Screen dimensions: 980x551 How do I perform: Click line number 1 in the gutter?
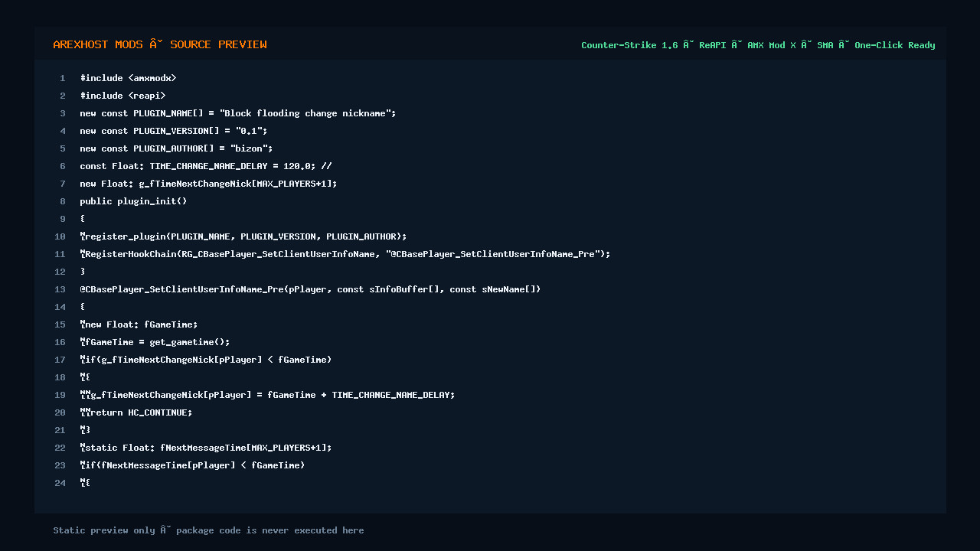tap(63, 78)
